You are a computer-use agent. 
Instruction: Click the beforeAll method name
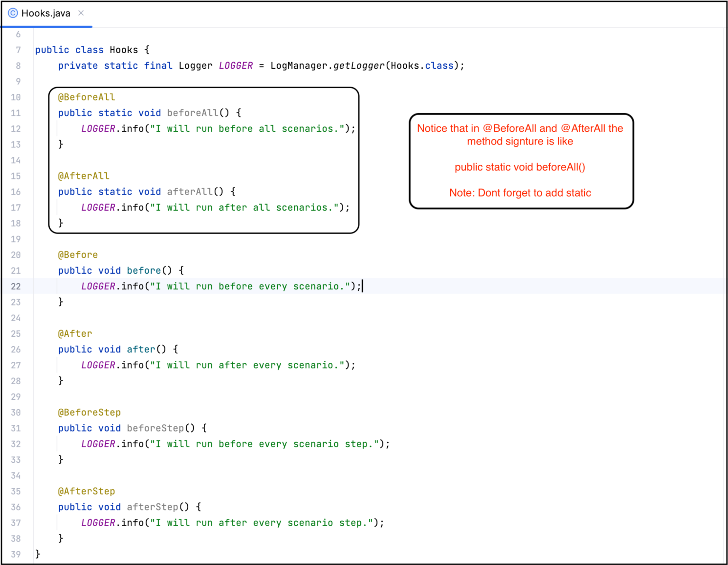click(x=192, y=113)
